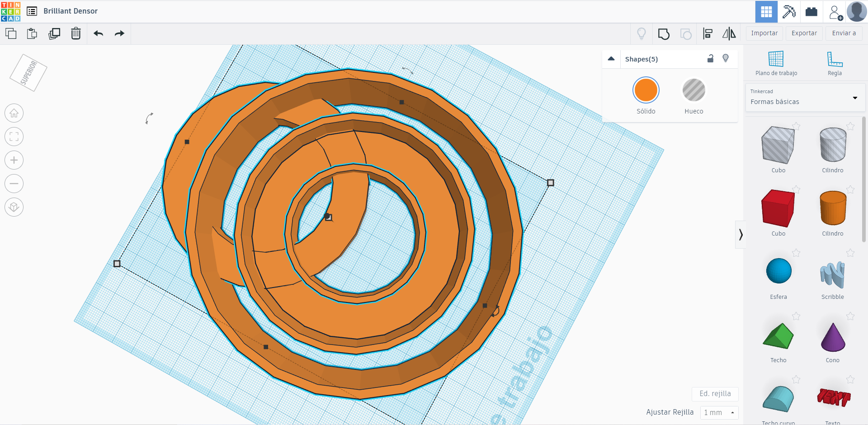Collapse the Shapes(5) inspector panel
The width and height of the screenshot is (868, 425).
tap(611, 59)
